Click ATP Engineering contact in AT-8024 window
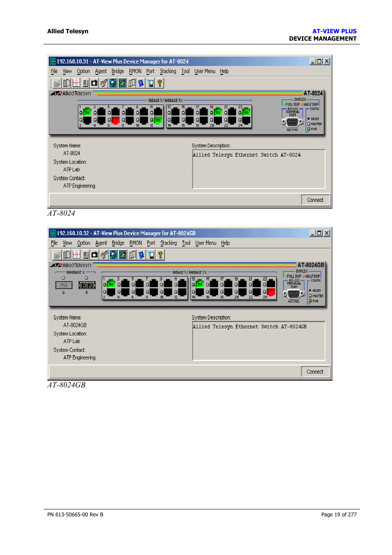The image size is (392, 555). [79, 186]
